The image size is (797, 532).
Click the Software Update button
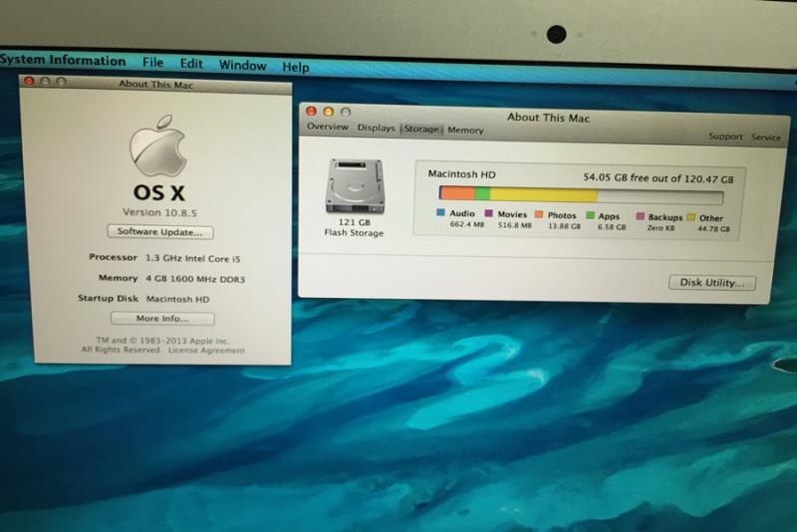click(160, 232)
